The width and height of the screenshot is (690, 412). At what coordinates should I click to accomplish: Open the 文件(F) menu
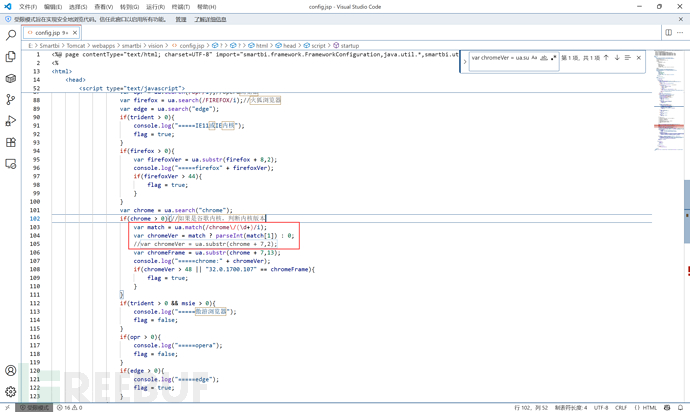coord(28,7)
